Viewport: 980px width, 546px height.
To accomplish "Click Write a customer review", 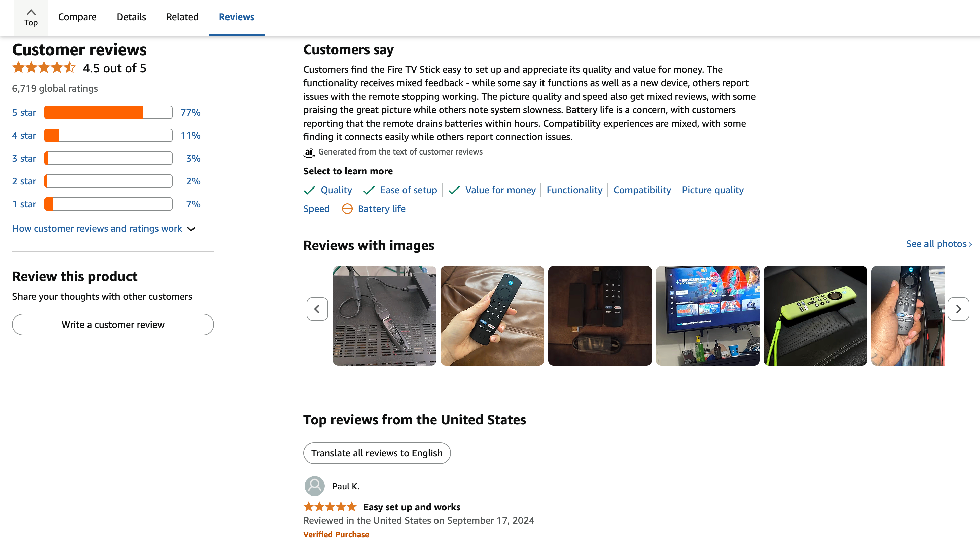I will [113, 324].
